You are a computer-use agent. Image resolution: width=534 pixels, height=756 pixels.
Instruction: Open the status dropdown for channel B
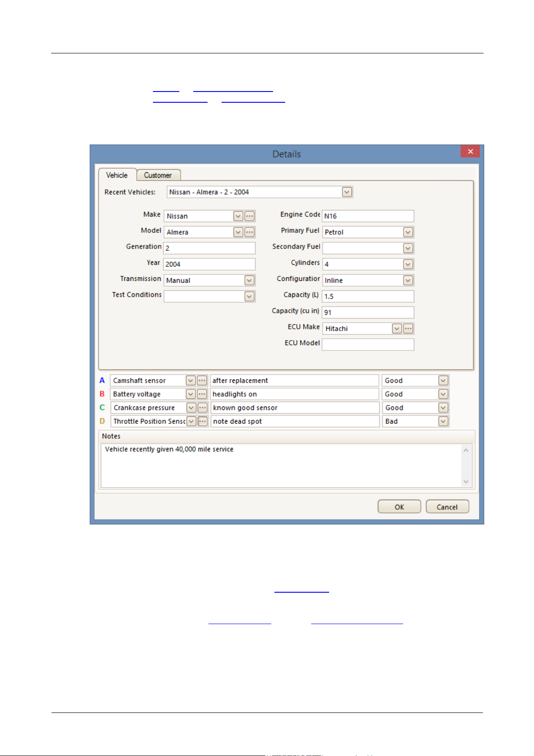(443, 394)
